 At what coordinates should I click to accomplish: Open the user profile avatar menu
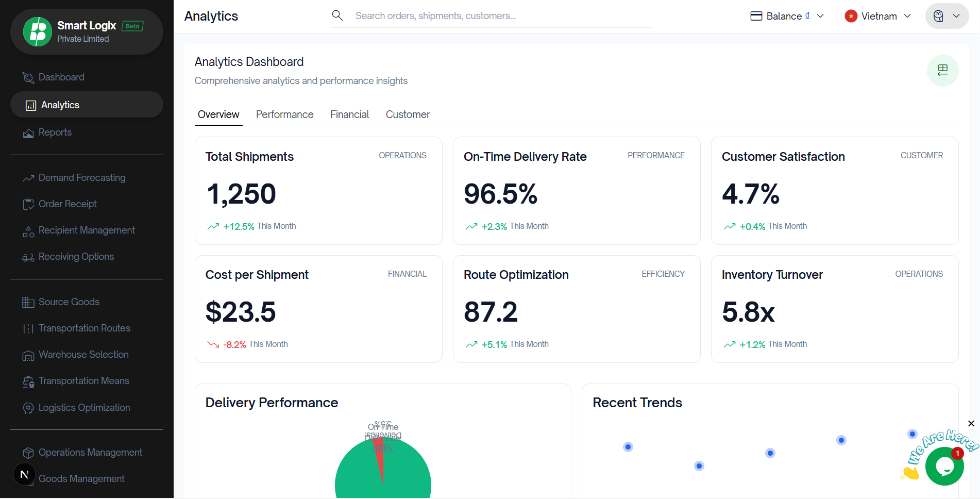tap(947, 16)
